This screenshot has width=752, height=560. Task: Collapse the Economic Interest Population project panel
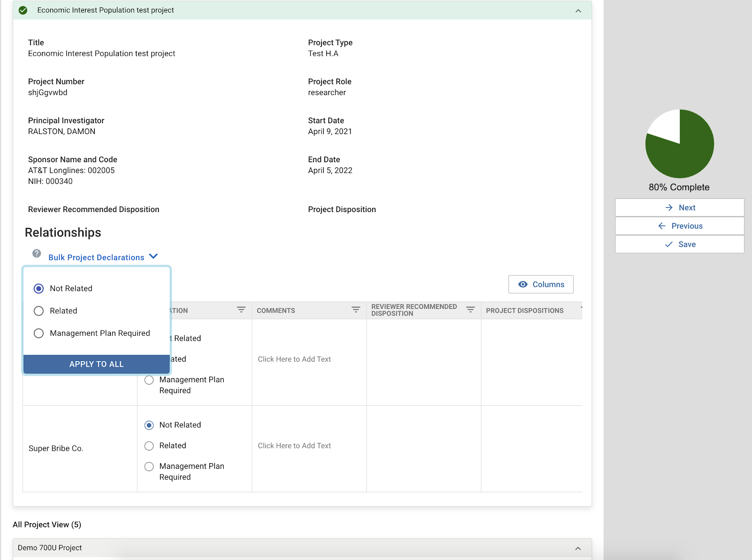578,11
